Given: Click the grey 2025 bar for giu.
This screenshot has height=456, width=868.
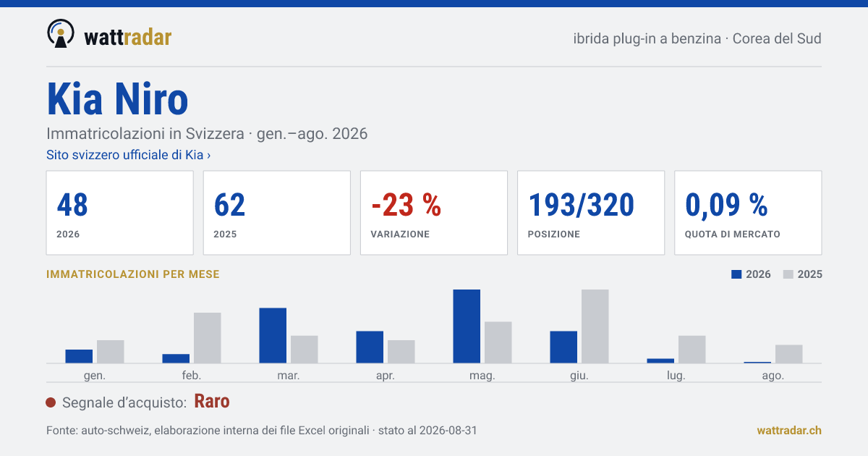Looking at the screenshot, I should (x=595, y=326).
